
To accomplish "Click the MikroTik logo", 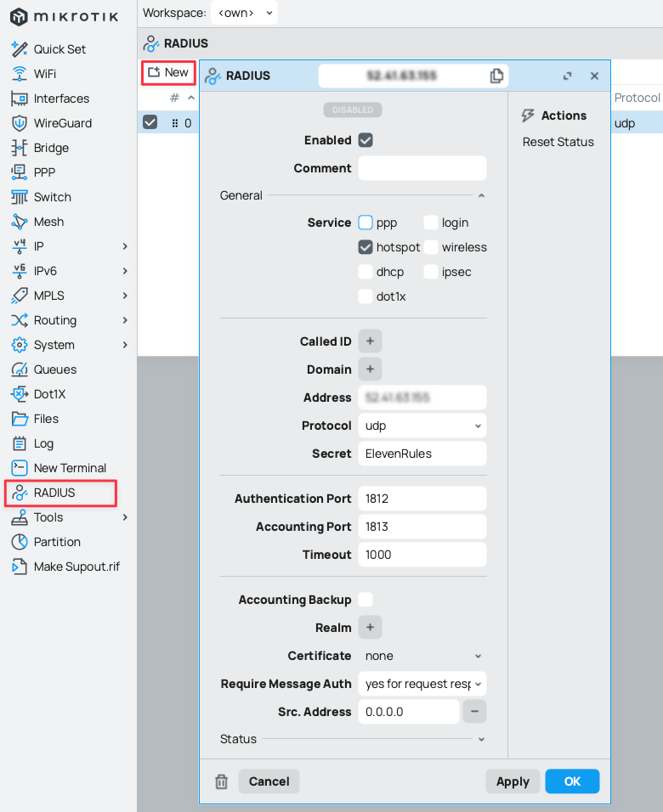I will [x=65, y=17].
